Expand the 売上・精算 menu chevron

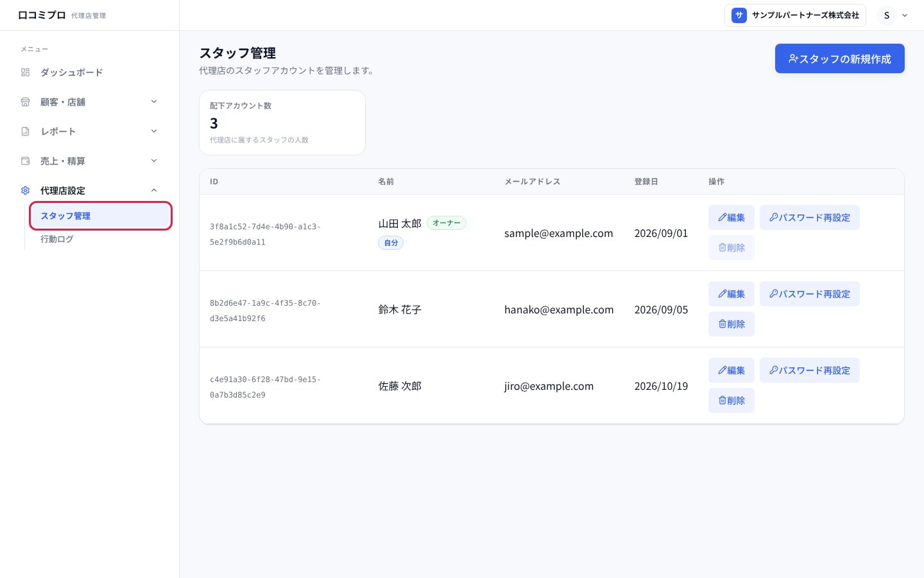154,161
